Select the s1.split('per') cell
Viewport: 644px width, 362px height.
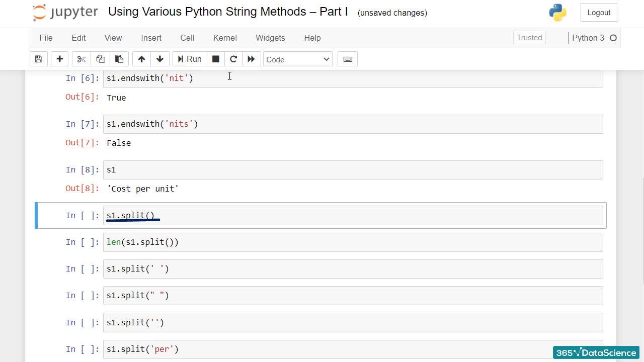pos(353,349)
